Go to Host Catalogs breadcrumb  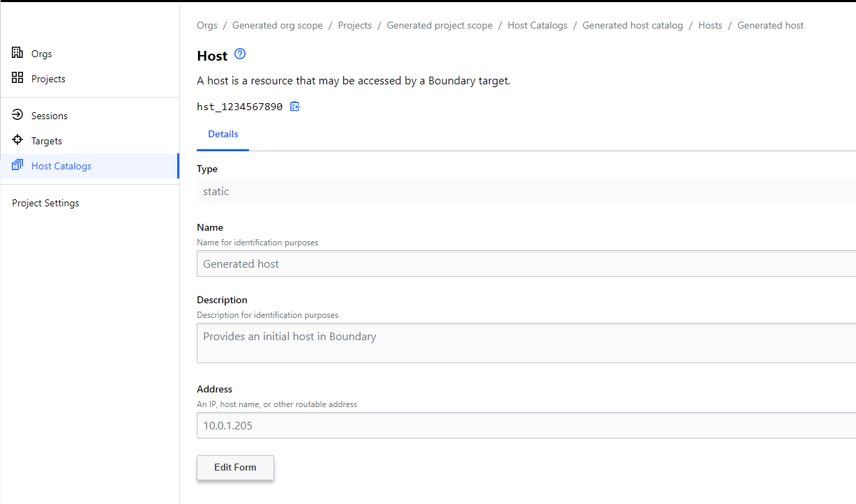[537, 25]
